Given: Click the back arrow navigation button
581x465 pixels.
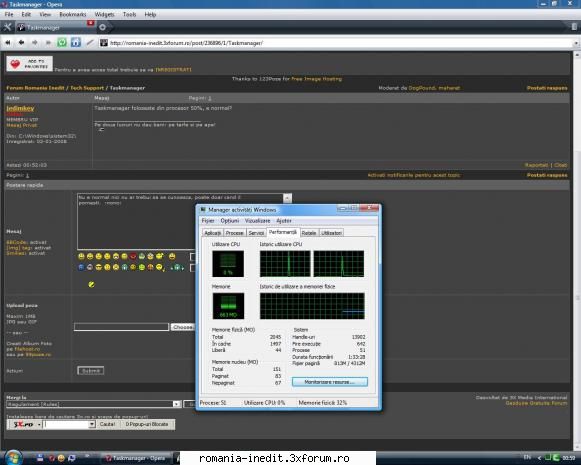Looking at the screenshot, I should tap(21, 43).
